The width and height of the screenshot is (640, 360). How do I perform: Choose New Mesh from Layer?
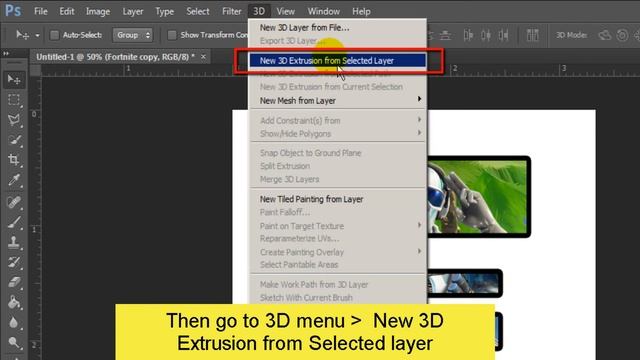(338, 100)
